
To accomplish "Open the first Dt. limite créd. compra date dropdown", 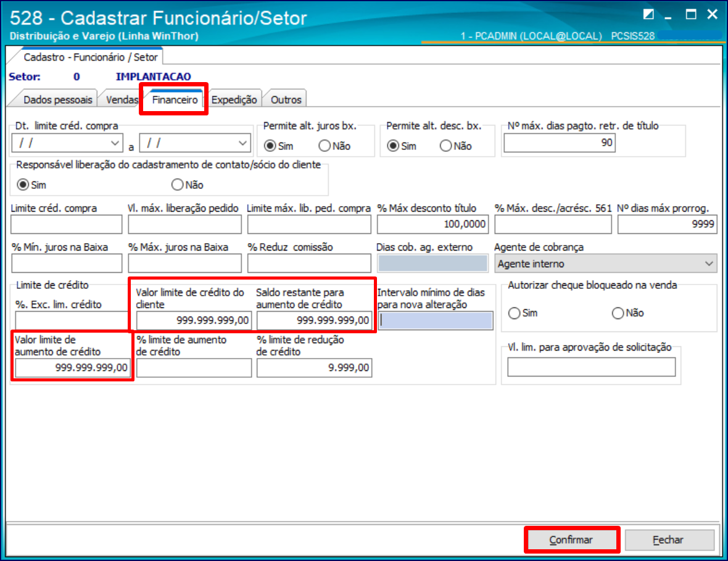I will (x=115, y=143).
